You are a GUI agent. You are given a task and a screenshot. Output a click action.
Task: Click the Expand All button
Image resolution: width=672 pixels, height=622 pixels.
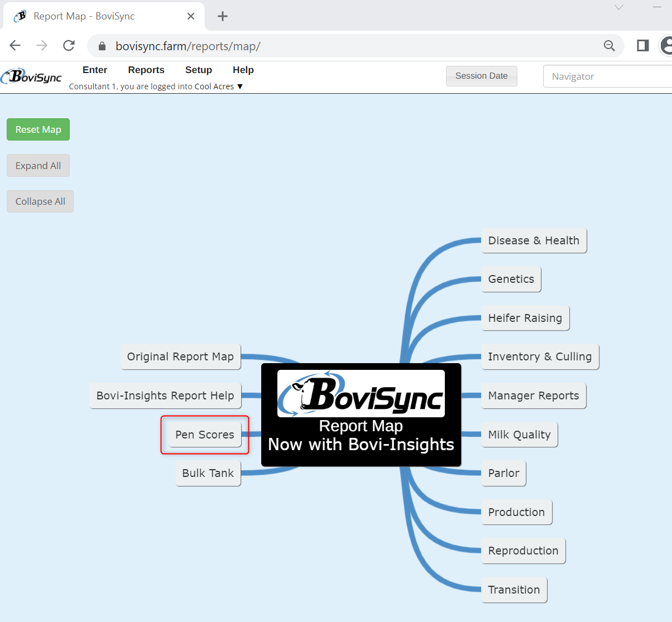(38, 166)
